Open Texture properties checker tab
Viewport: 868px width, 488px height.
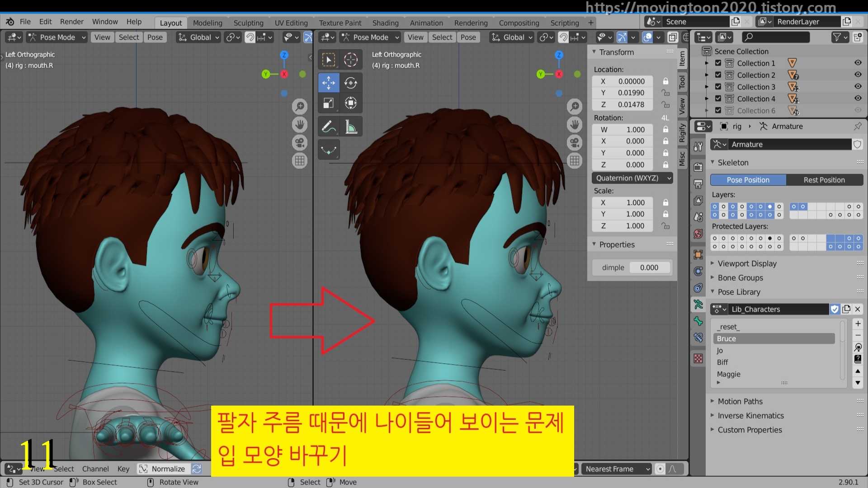click(x=698, y=358)
